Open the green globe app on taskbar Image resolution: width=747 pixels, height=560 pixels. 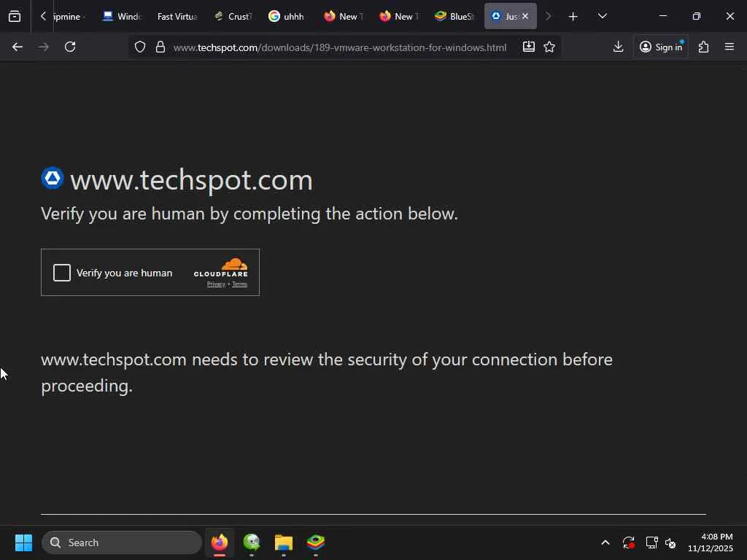[x=252, y=542]
